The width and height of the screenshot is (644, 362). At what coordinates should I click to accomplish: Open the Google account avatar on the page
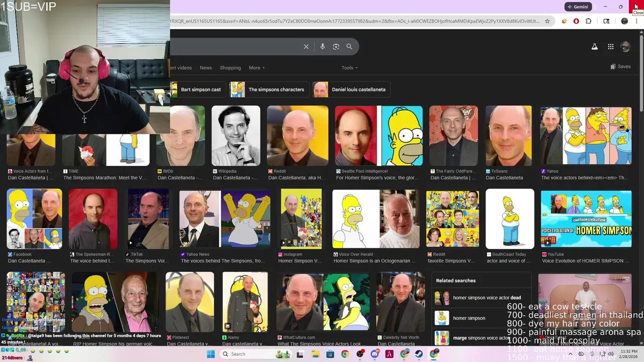(625, 47)
